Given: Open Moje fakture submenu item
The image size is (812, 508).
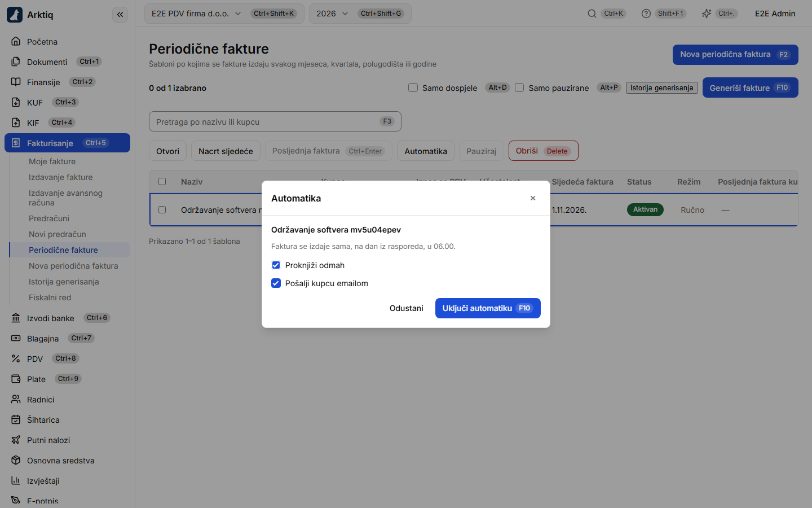Looking at the screenshot, I should pyautogui.click(x=52, y=161).
